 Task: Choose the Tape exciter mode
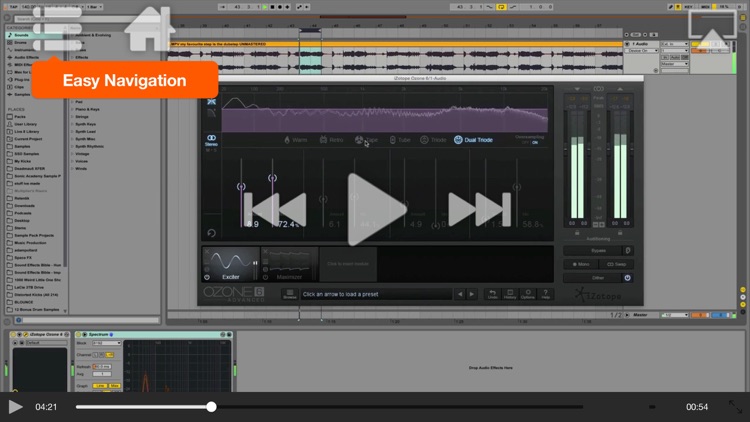366,140
